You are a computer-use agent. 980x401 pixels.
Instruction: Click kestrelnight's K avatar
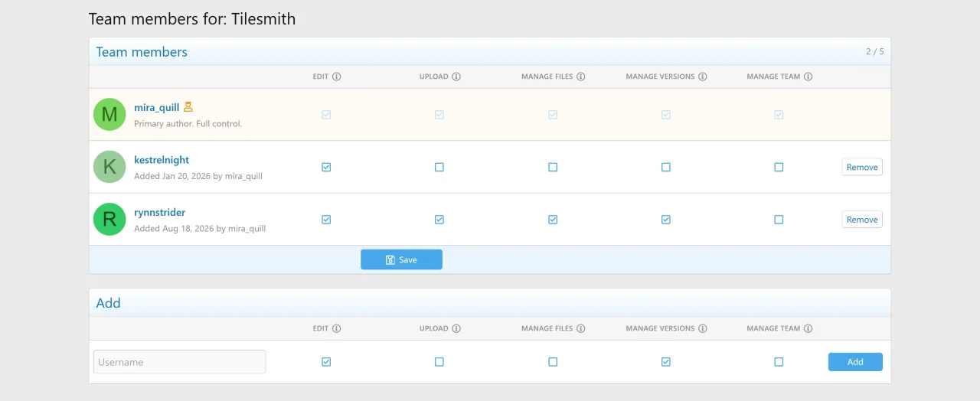[109, 167]
